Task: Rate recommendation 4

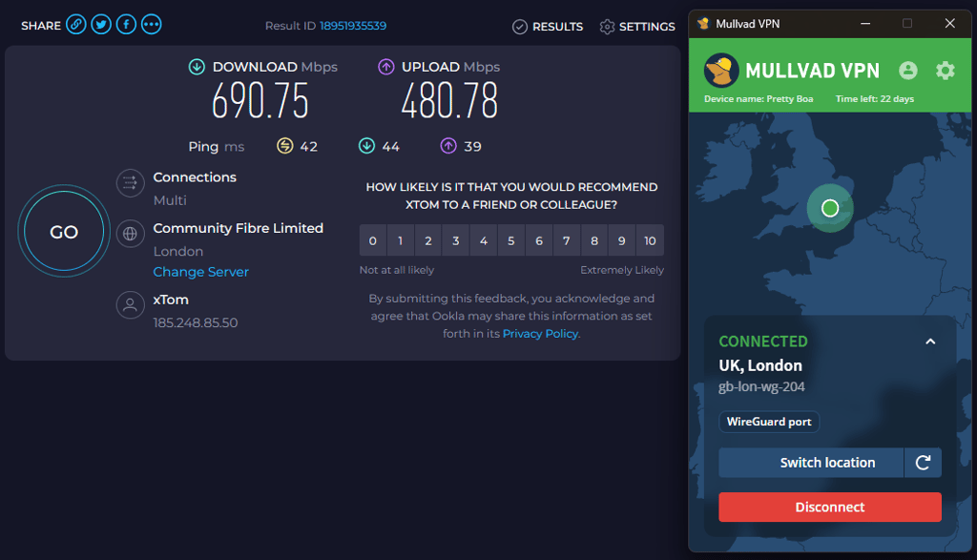Action: pos(484,240)
